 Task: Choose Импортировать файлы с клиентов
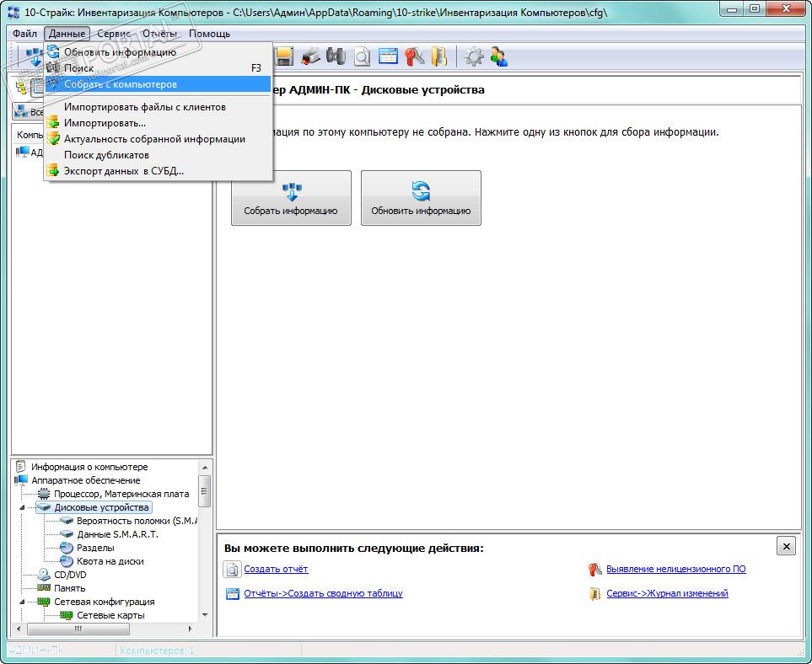click(x=158, y=107)
